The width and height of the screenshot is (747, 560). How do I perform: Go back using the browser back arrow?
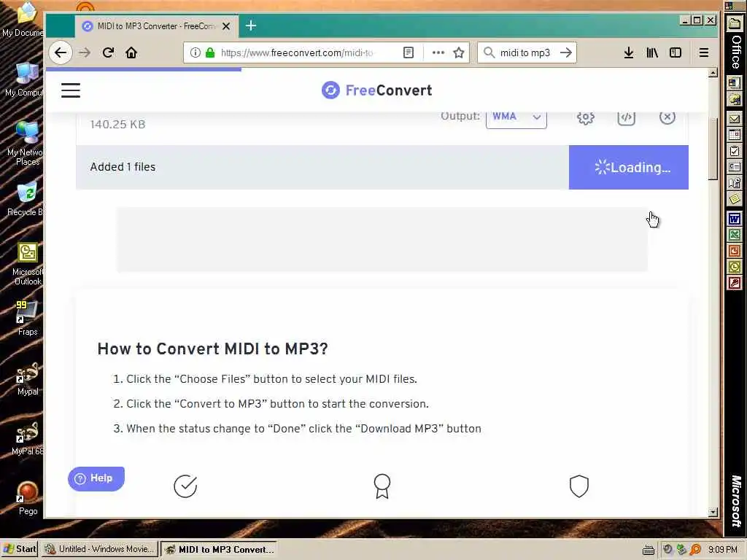pyautogui.click(x=61, y=52)
